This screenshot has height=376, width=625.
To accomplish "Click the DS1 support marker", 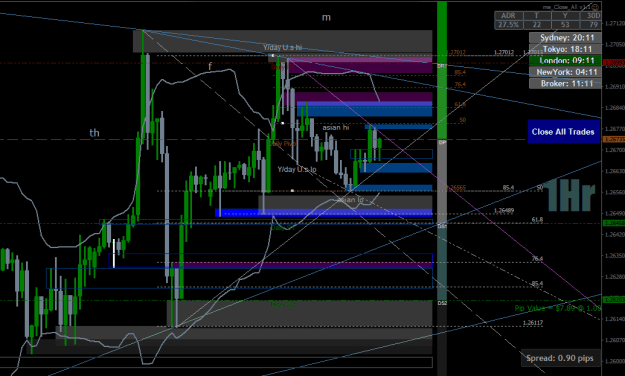I will tap(442, 226).
